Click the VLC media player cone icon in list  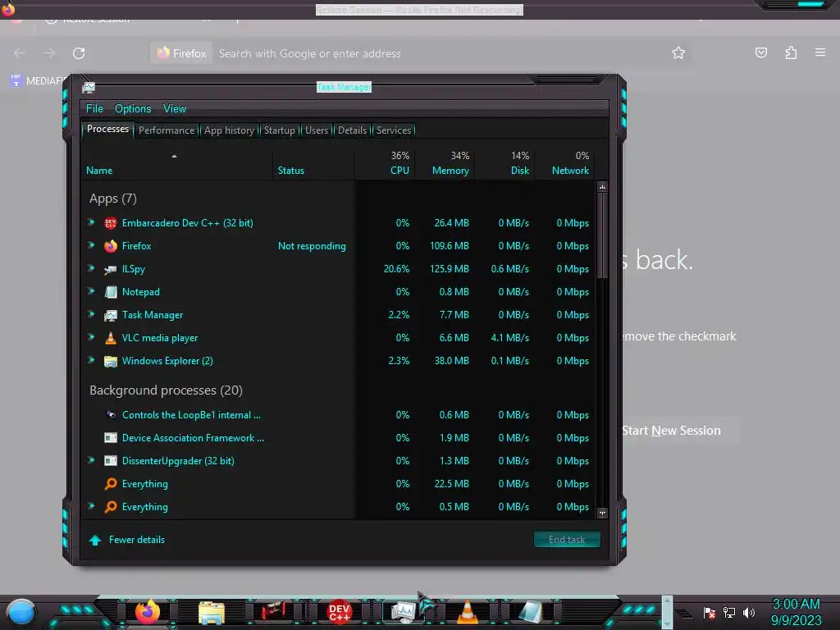click(111, 338)
